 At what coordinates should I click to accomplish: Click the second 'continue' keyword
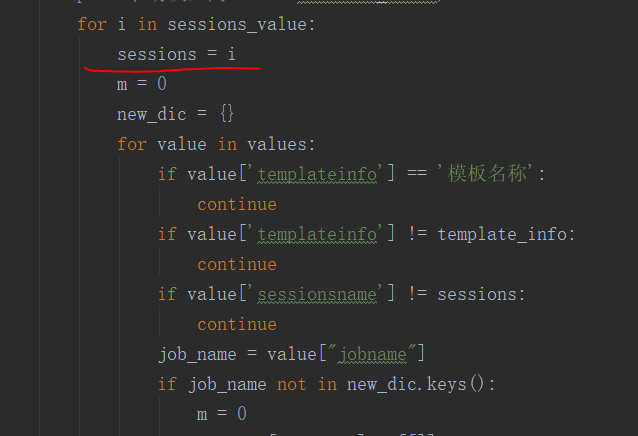click(237, 264)
